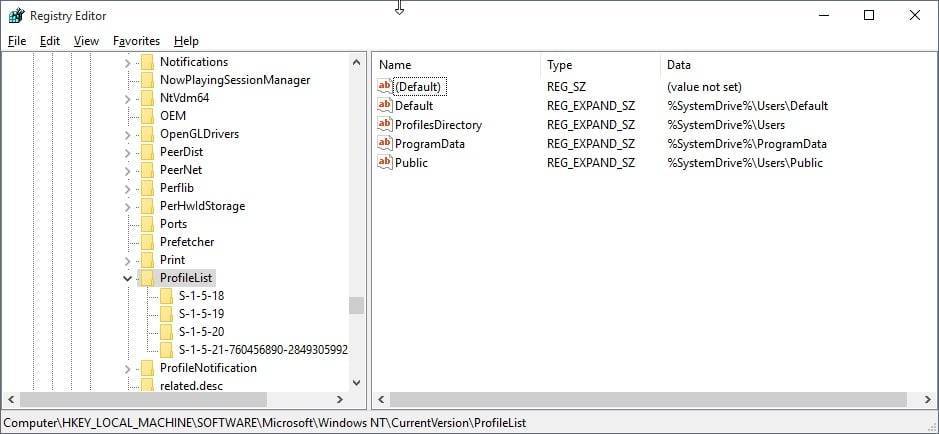Screen dimensions: 939x434
Task: Click the Prefetcher key folder icon
Action: (x=147, y=242)
